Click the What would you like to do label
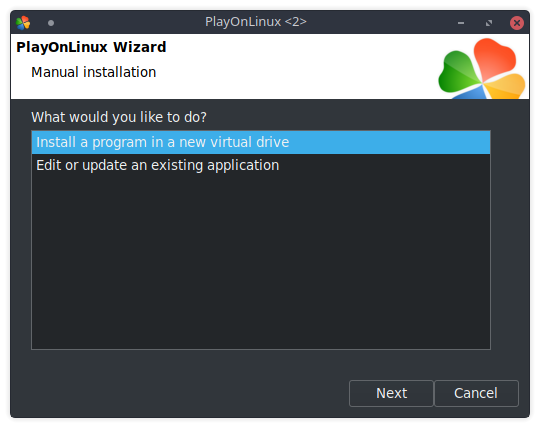 (119, 117)
